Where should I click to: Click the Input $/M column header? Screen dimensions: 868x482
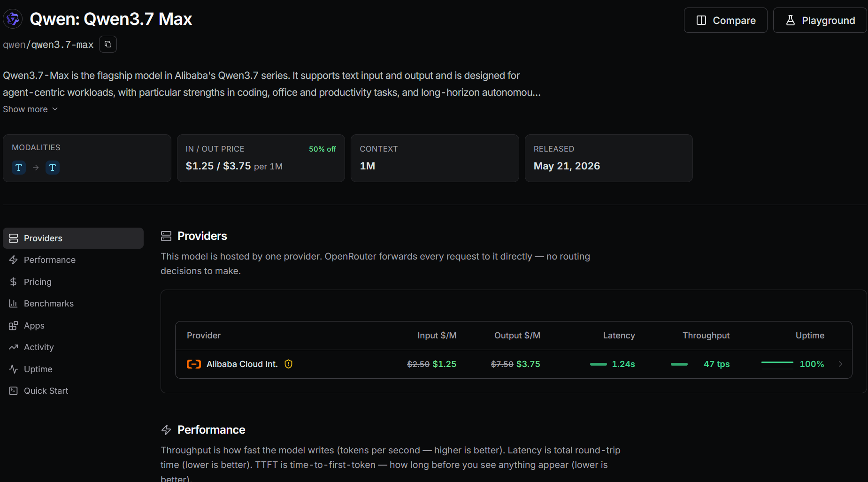click(437, 336)
